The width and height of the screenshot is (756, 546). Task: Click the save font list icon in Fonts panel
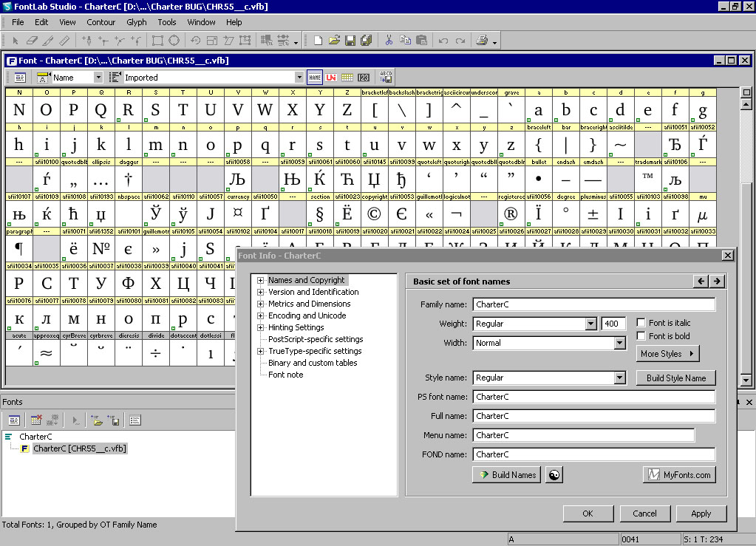(x=114, y=420)
